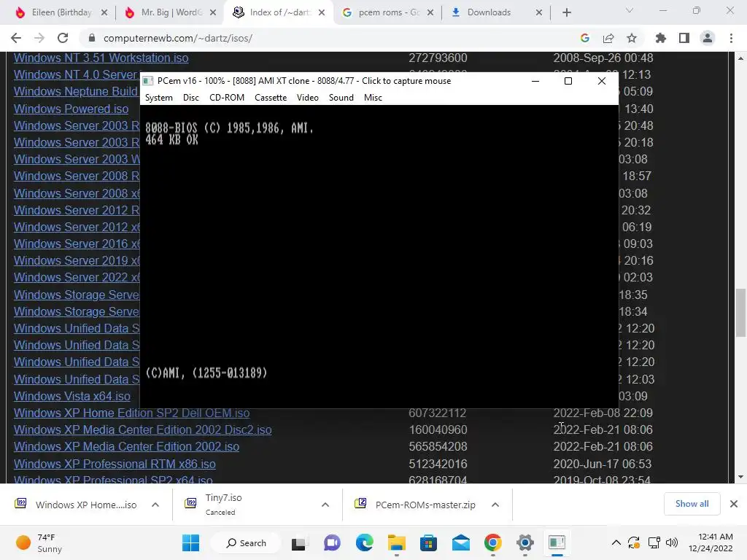Open Microsoft Store from taskbar

click(428, 542)
